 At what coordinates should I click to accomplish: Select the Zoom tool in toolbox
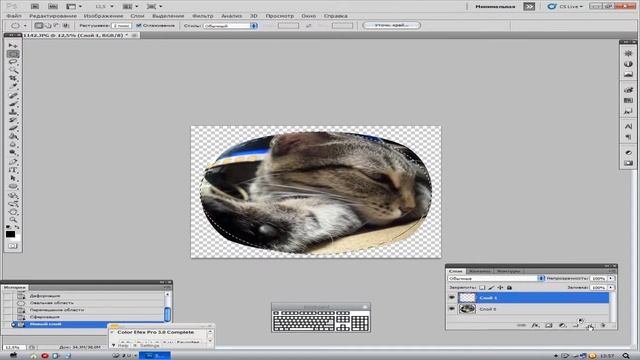13,220
